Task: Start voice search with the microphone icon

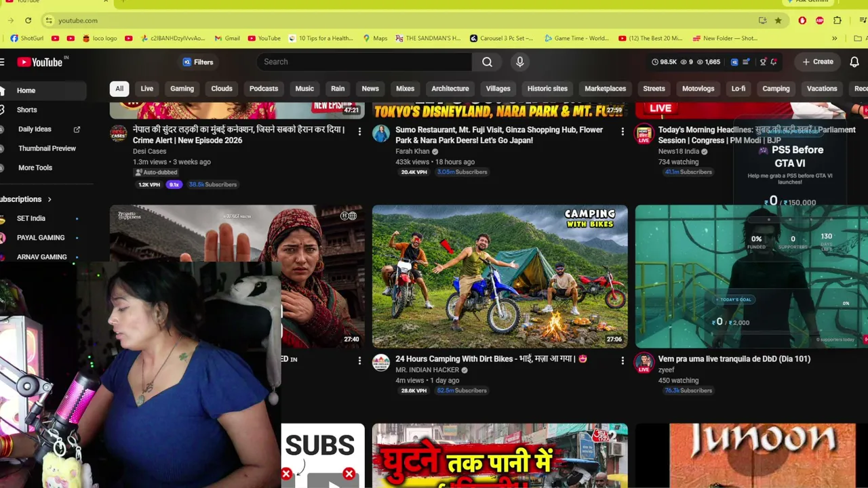Action: [520, 62]
